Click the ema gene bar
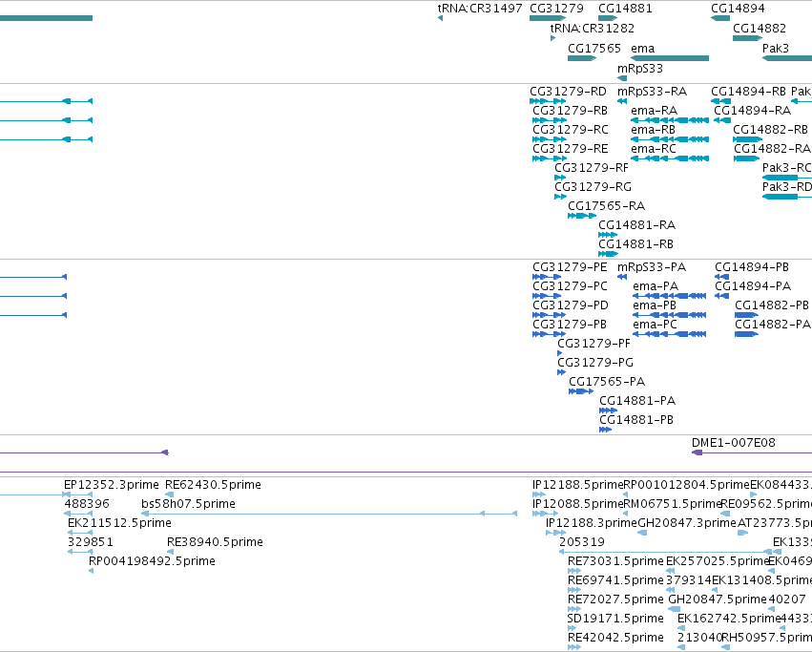Image resolution: width=812 pixels, height=652 pixels. click(x=670, y=58)
